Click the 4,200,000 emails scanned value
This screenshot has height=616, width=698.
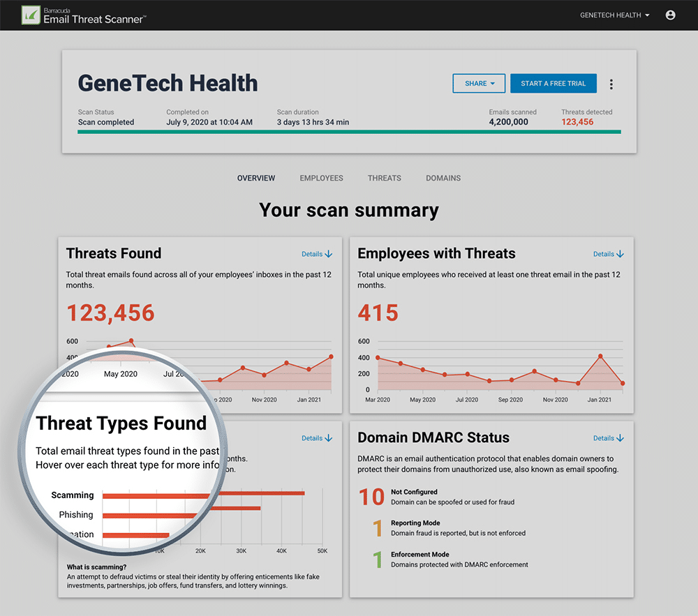tap(508, 122)
